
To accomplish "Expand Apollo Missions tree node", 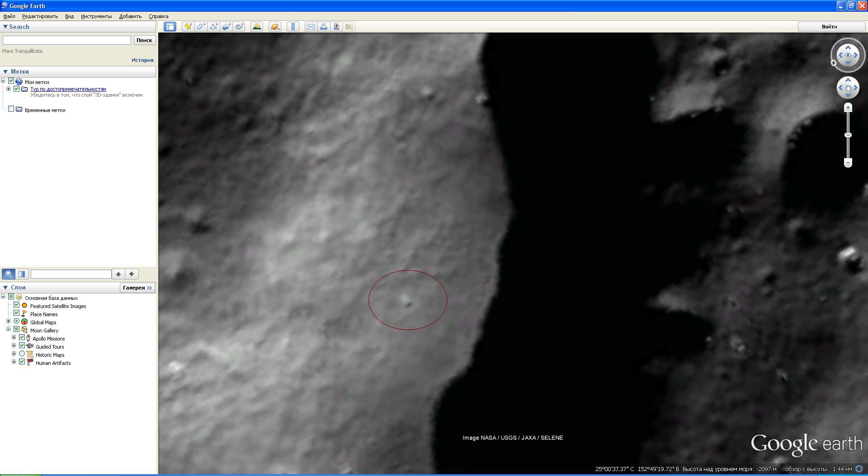I will point(14,338).
